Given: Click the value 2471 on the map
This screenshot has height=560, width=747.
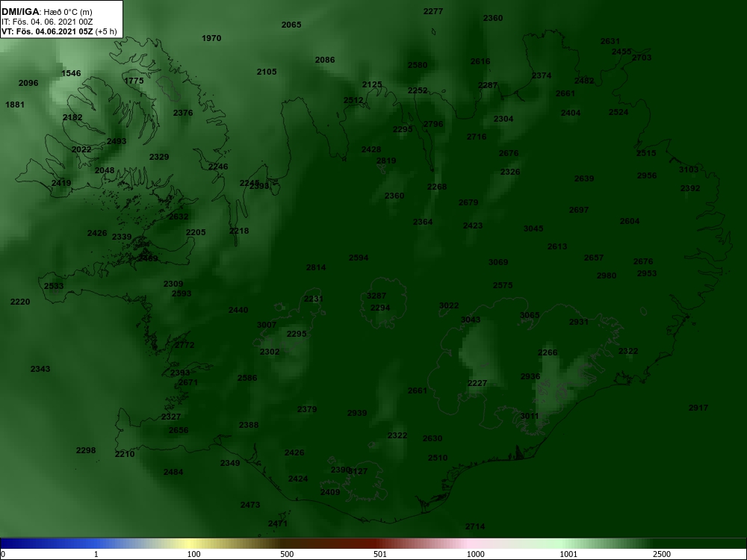Looking at the screenshot, I should tap(278, 524).
